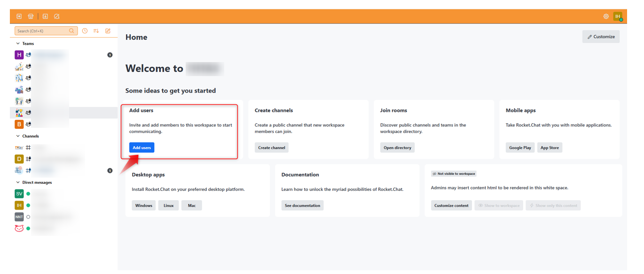Open the IH user avatar menu

(618, 16)
